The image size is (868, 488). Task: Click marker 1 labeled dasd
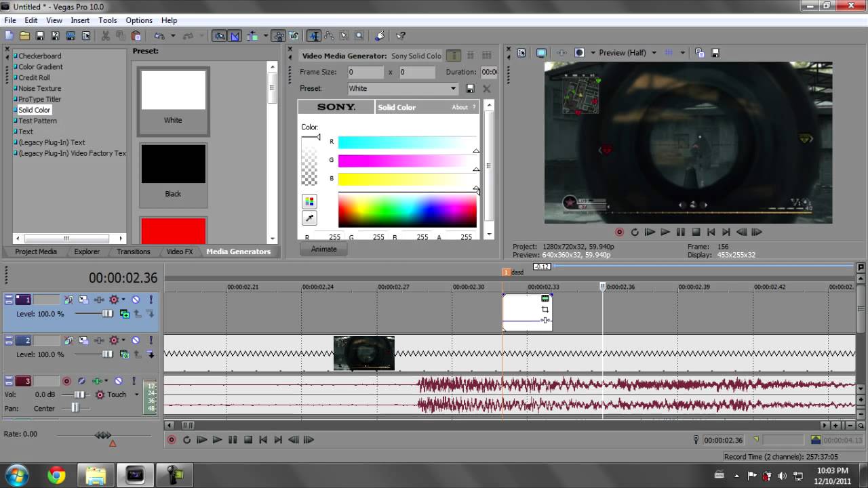(506, 272)
